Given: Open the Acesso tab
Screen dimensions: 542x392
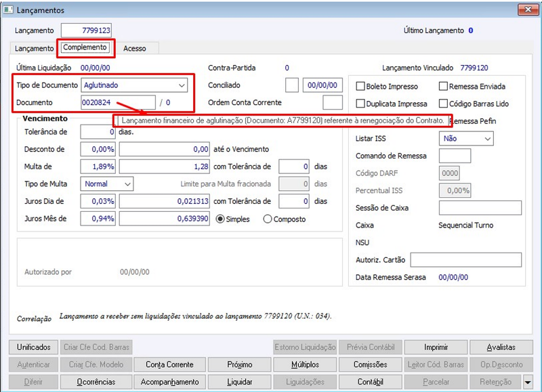Looking at the screenshot, I should click(135, 48).
